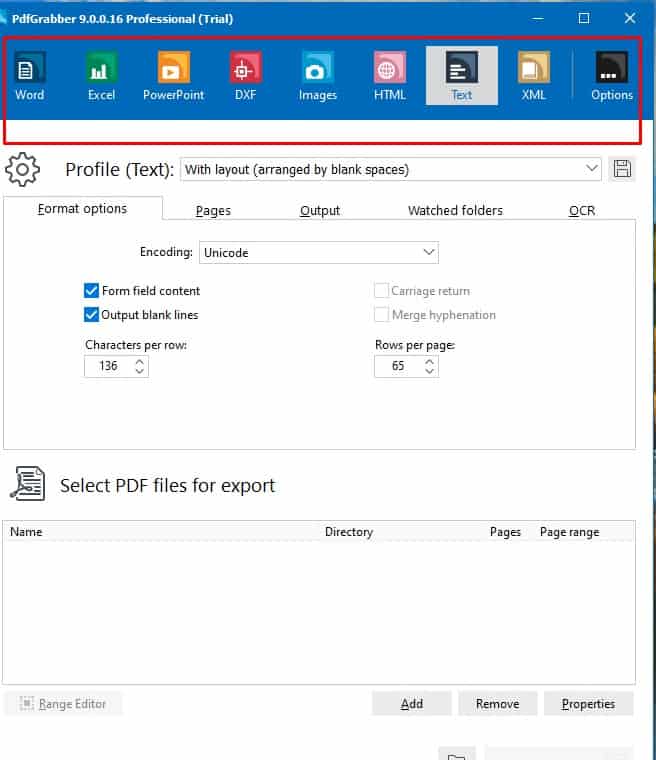Uncheck Form field content checkbox

pyautogui.click(x=91, y=291)
